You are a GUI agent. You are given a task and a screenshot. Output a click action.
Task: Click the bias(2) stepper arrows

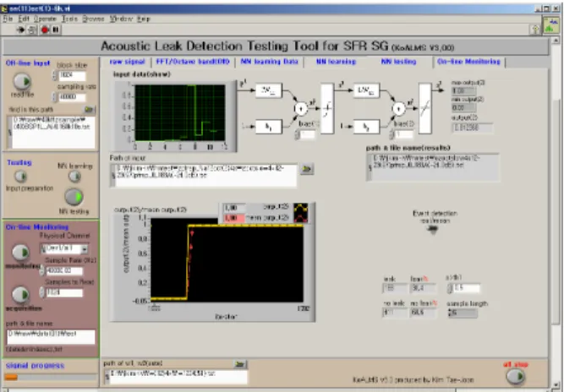click(392, 134)
